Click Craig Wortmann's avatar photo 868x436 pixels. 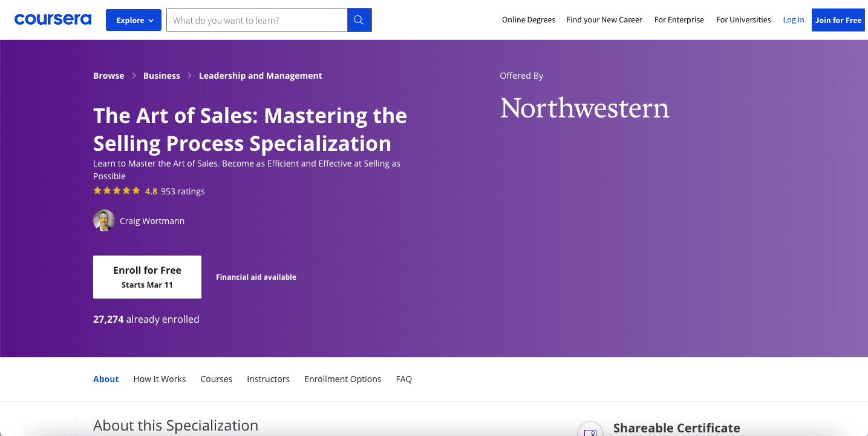click(x=104, y=220)
